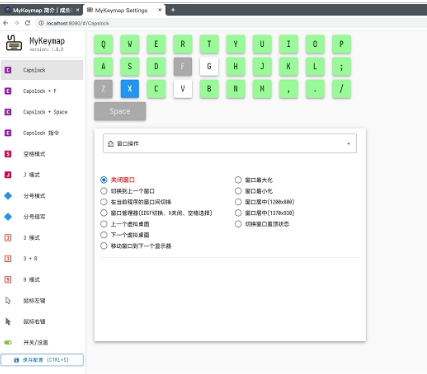Open the 3 模式 sidebar item
Viewport: 427px width, 374px height.
42,238
